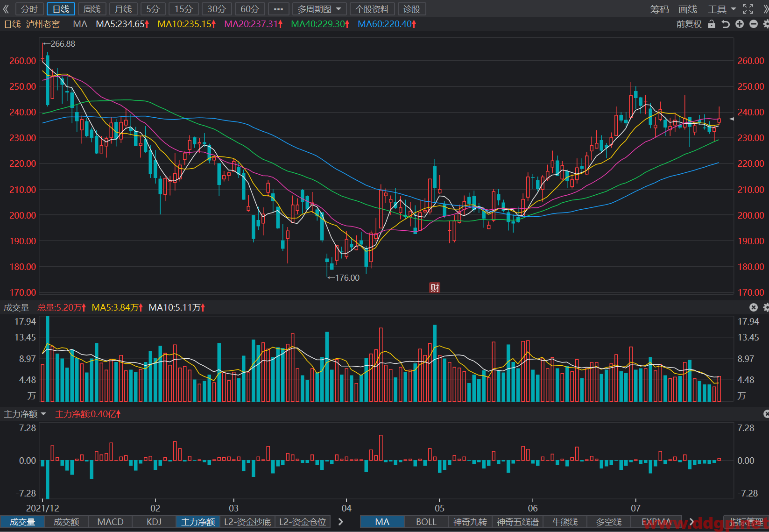Switch to 周线 weekly period

(92, 9)
